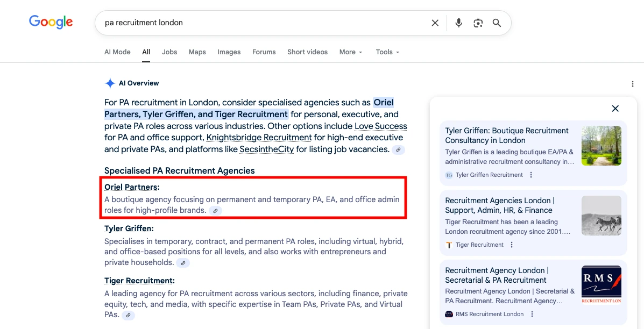Open source link icon after Tyler Griffen description
Viewport: 644px width, 329px height.
(183, 263)
